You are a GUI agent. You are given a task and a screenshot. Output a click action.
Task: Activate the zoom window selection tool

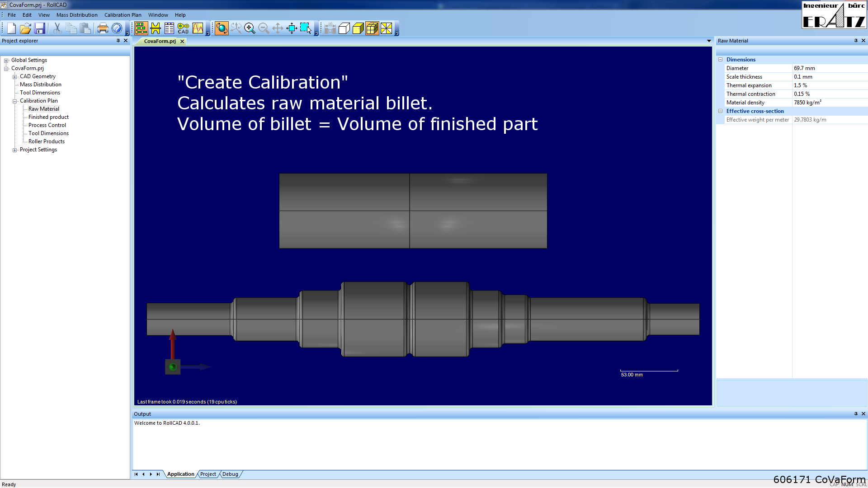(x=306, y=28)
